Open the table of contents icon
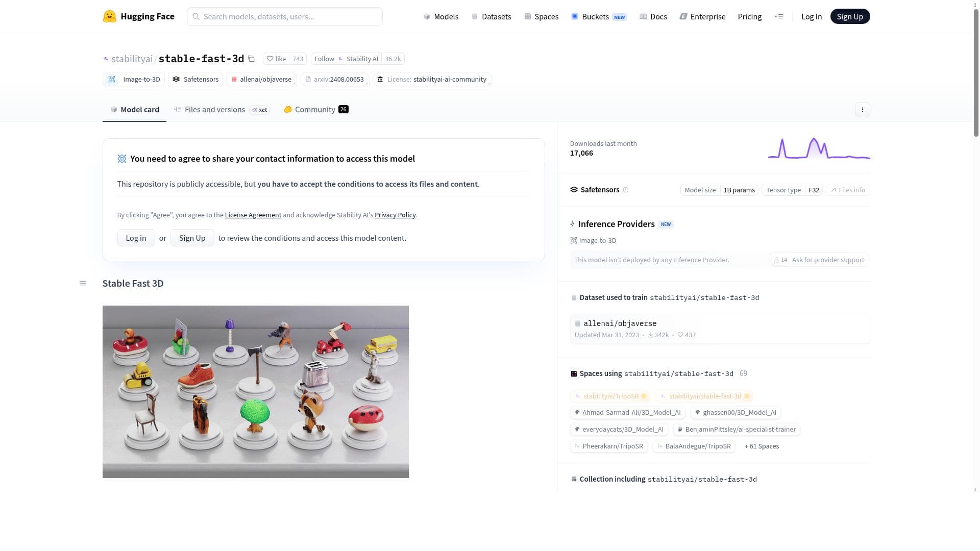This screenshot has width=980, height=551. pyautogui.click(x=83, y=283)
